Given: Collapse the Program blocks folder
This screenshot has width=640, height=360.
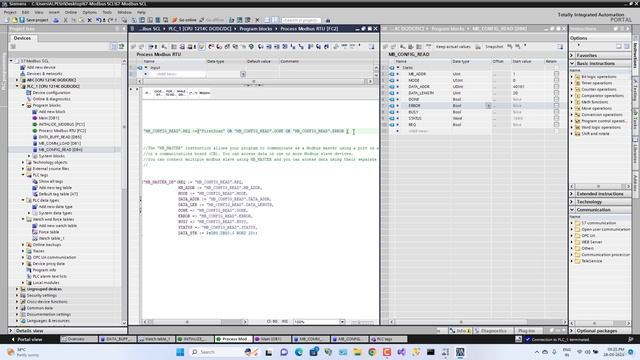Looking at the screenshot, I should [x=23, y=105].
